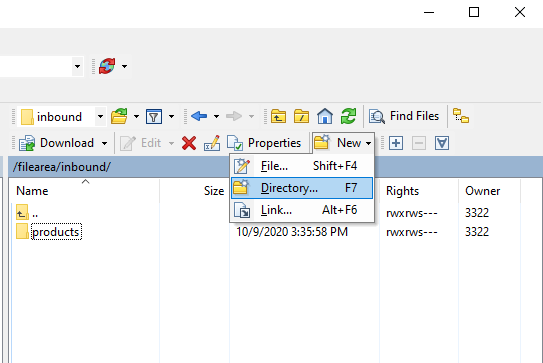Expand the synchronize icon's dropdown arrow
This screenshot has width=543, height=363.
(124, 66)
